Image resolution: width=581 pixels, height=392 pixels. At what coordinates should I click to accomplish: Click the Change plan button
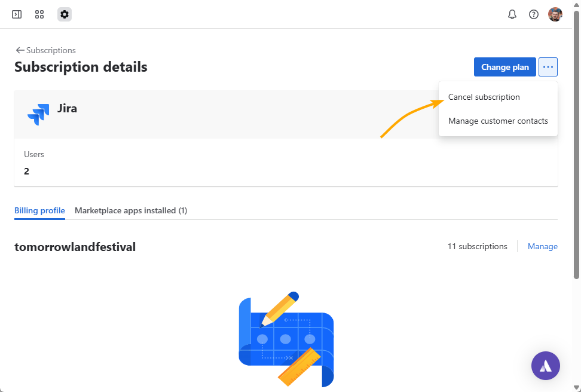[504, 67]
